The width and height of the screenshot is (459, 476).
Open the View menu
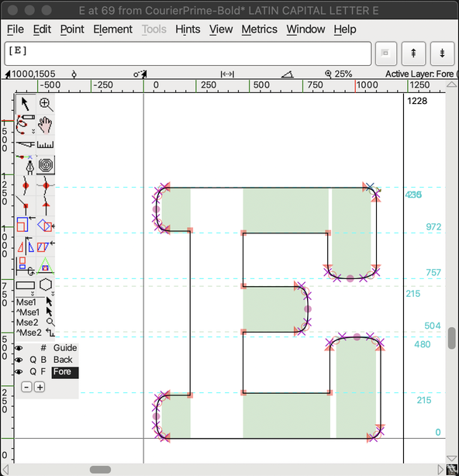[221, 29]
